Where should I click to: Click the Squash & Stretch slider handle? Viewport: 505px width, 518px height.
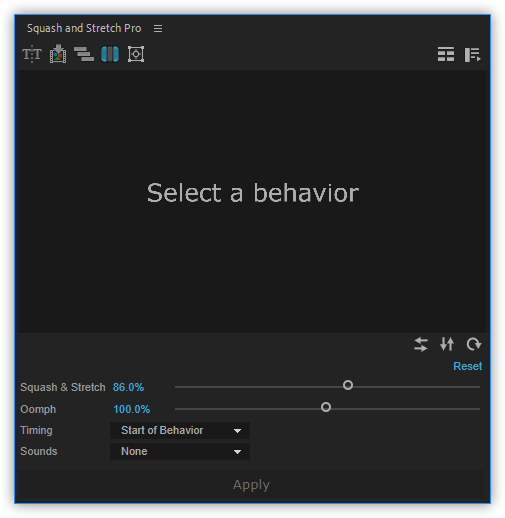click(x=348, y=385)
